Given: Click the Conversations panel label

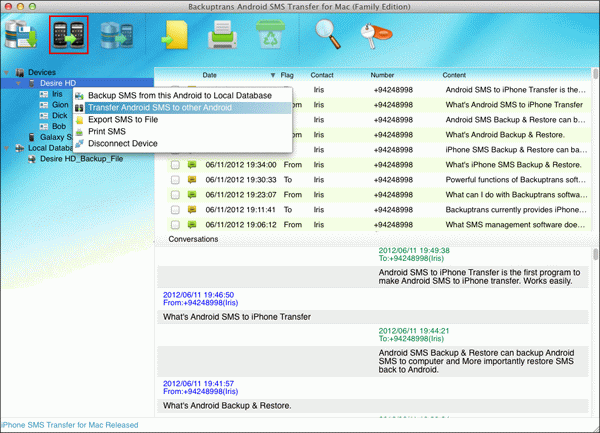Looking at the screenshot, I should click(193, 239).
